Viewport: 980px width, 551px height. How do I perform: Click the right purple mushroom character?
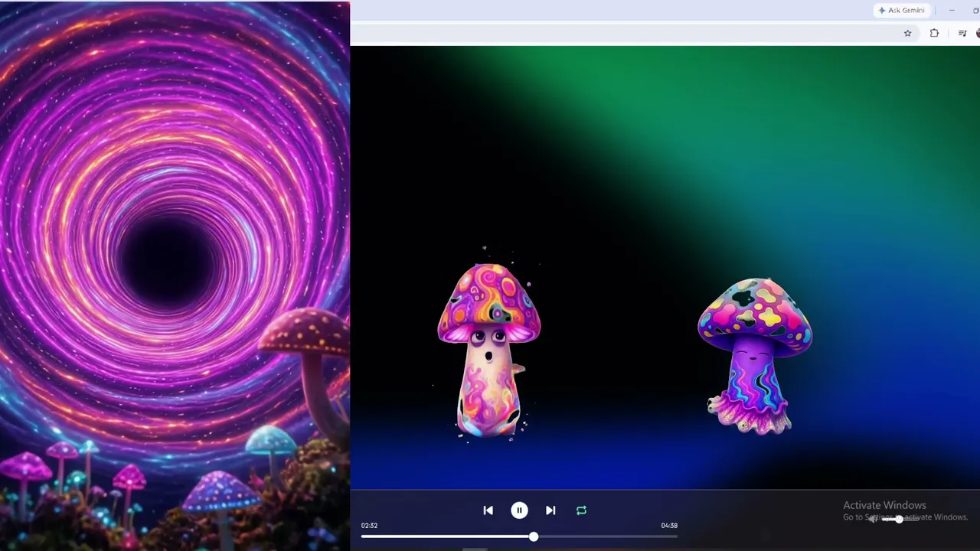point(754,357)
